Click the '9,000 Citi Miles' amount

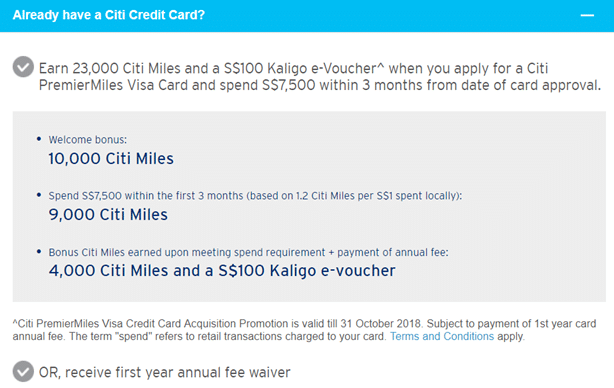point(108,215)
